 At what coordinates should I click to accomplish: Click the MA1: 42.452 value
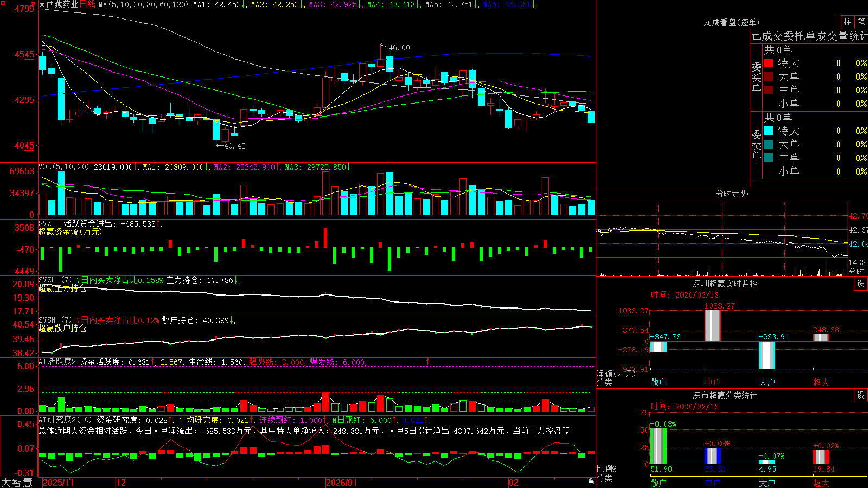point(219,4)
